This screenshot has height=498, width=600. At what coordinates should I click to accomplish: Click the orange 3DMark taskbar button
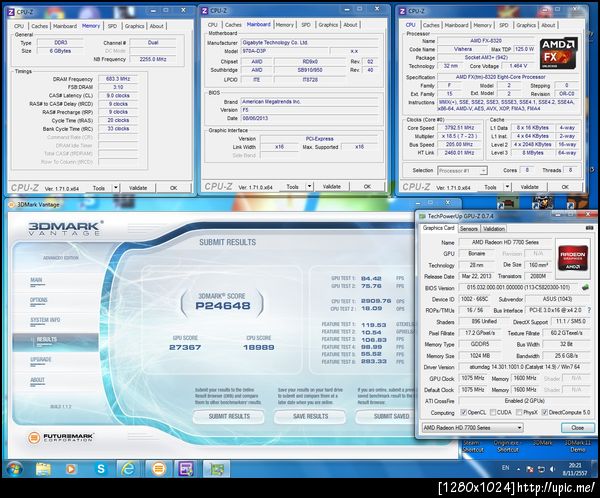point(158,469)
